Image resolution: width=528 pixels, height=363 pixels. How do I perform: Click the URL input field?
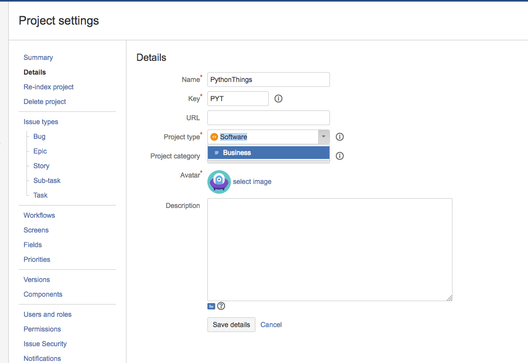pyautogui.click(x=268, y=118)
